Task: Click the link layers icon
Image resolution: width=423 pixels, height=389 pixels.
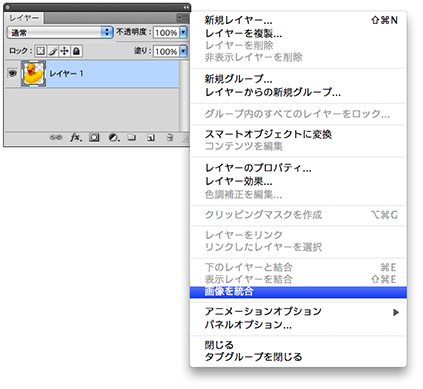Action: tap(56, 137)
